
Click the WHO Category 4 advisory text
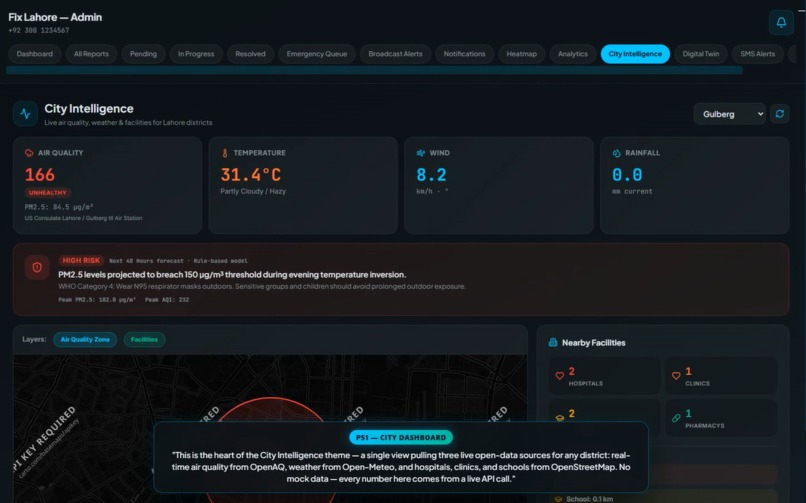tap(262, 286)
